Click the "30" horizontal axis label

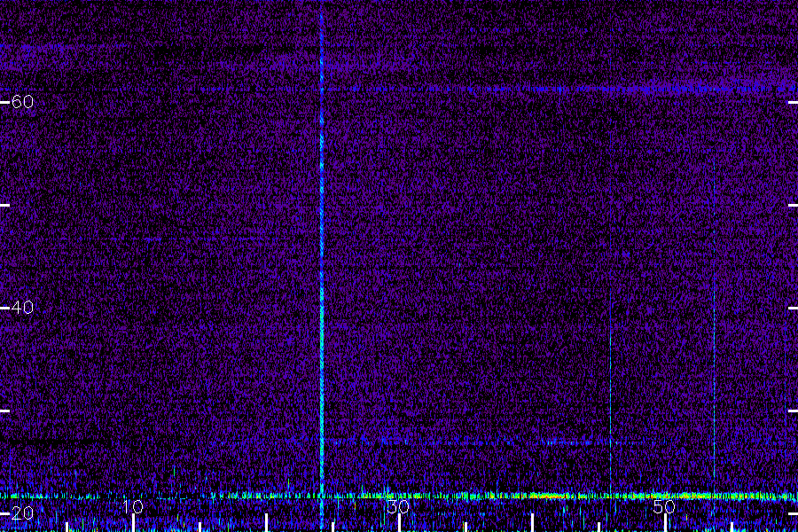[398, 507]
